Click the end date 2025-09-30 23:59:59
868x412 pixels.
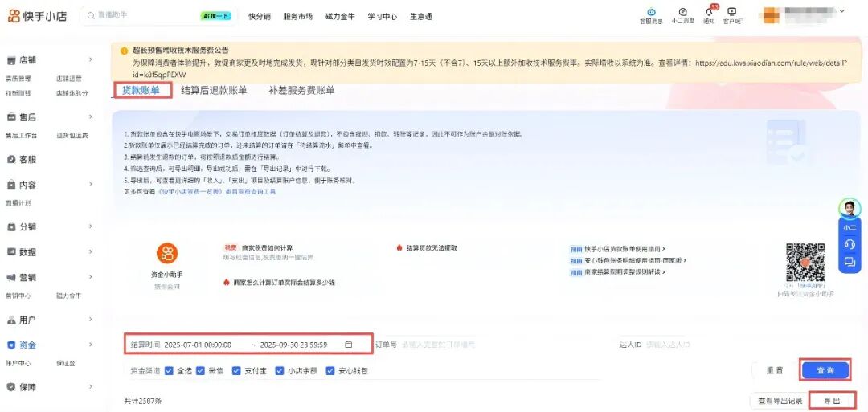pyautogui.click(x=294, y=345)
